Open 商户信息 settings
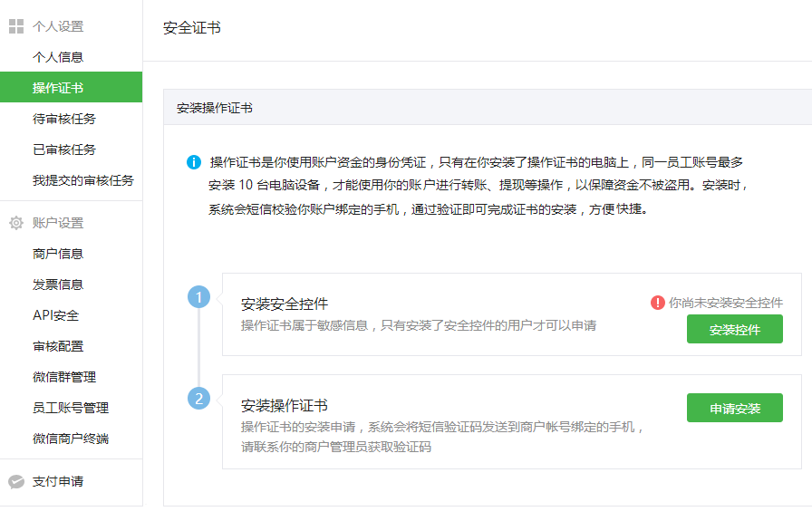This screenshot has width=812, height=521. coord(58,254)
